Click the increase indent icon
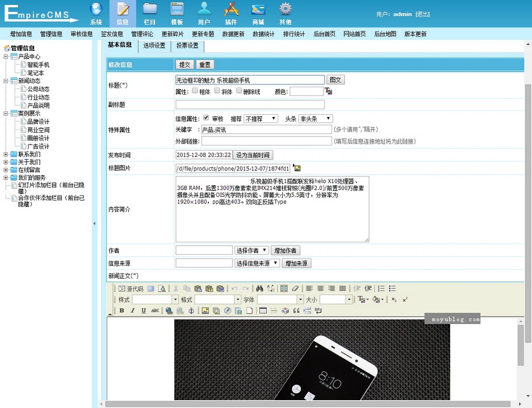This screenshot has width=532, height=408. click(368, 289)
